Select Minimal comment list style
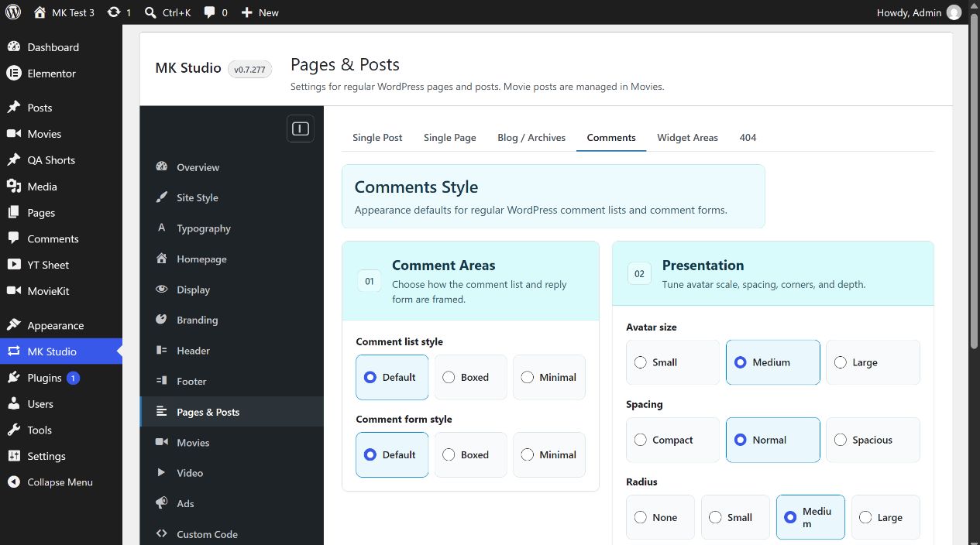 549,377
